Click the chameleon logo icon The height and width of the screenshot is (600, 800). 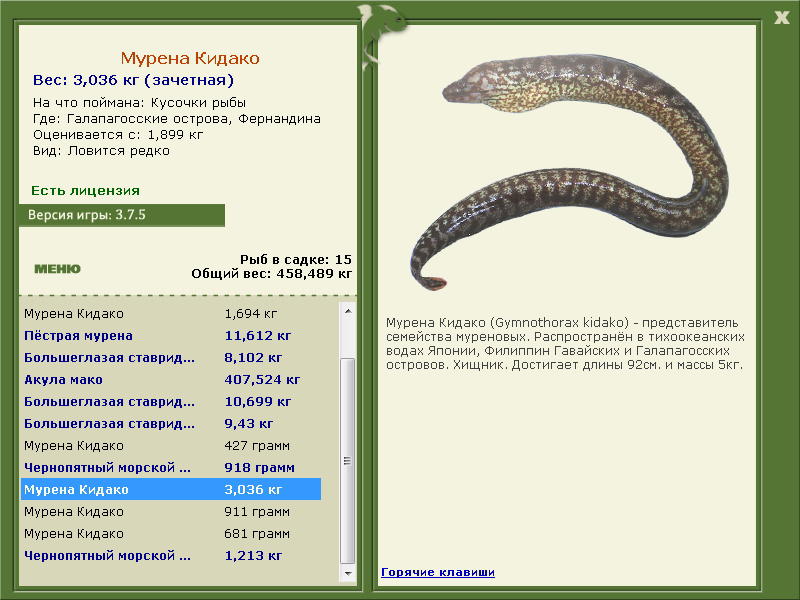coord(380,35)
